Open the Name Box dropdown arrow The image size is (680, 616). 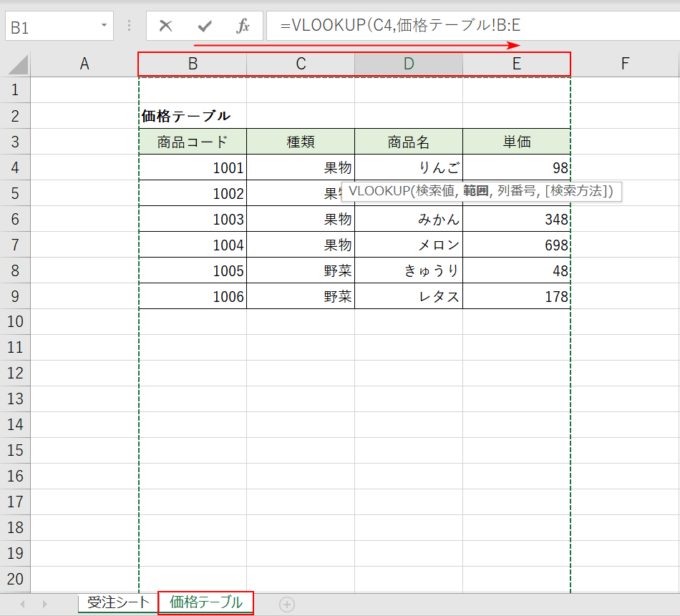click(104, 25)
